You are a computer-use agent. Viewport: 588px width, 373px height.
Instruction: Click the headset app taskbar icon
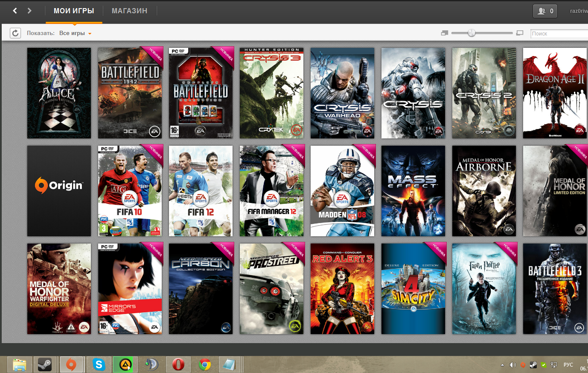pyautogui.click(x=151, y=364)
